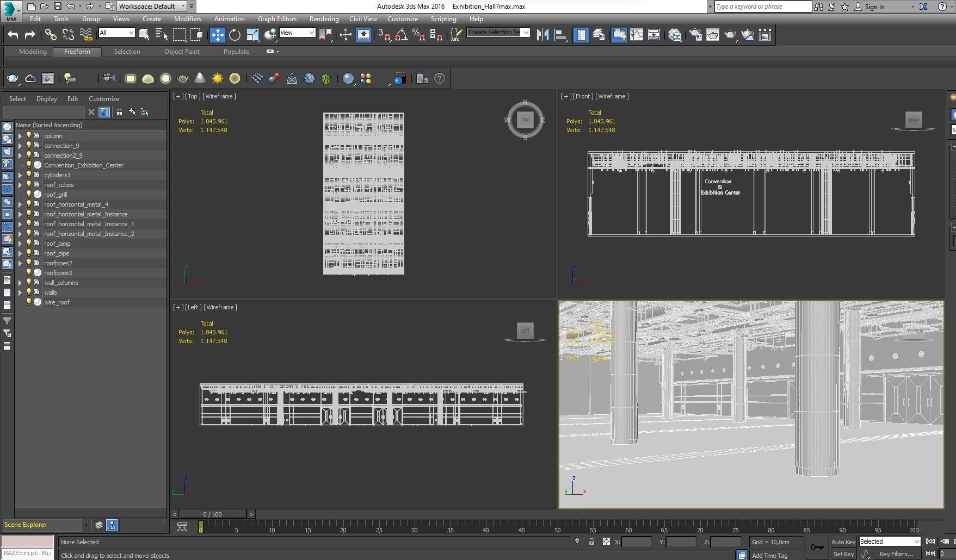Click the keyword search field in title bar
The width and height of the screenshot is (956, 560).
click(763, 7)
